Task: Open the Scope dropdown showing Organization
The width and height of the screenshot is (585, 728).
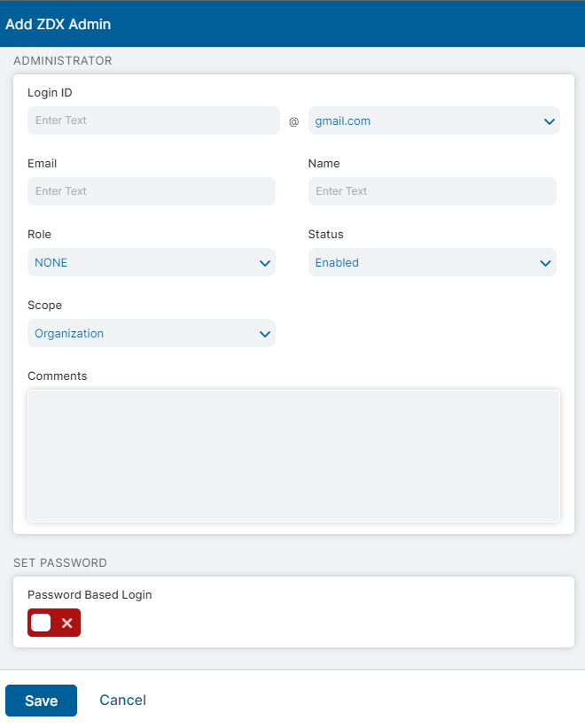Action: click(151, 333)
